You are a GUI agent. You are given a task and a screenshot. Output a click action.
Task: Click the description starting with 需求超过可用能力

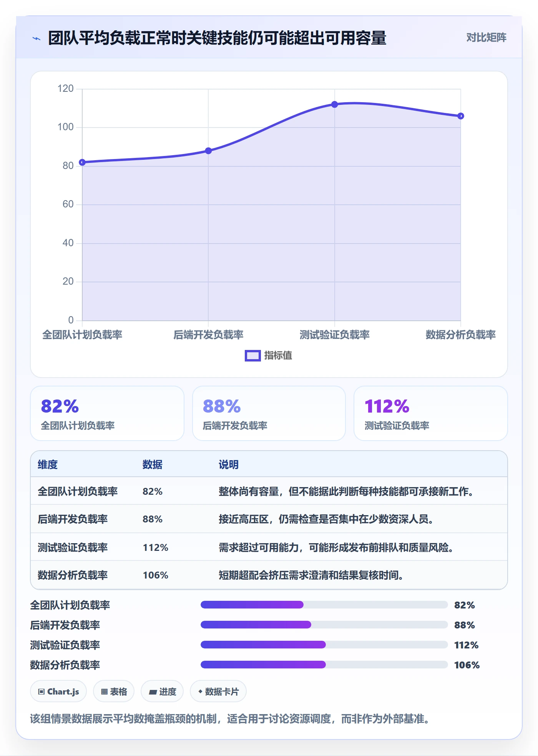pyautogui.click(x=336, y=547)
